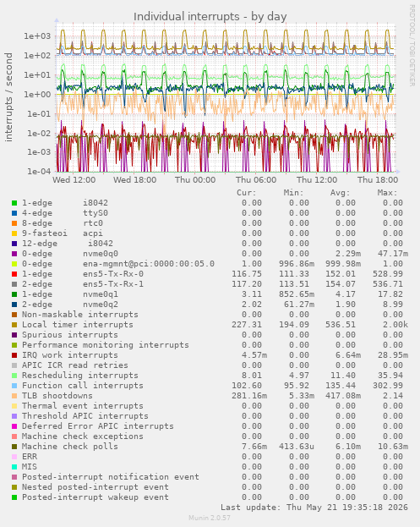Click the Max: column header

(x=387, y=193)
